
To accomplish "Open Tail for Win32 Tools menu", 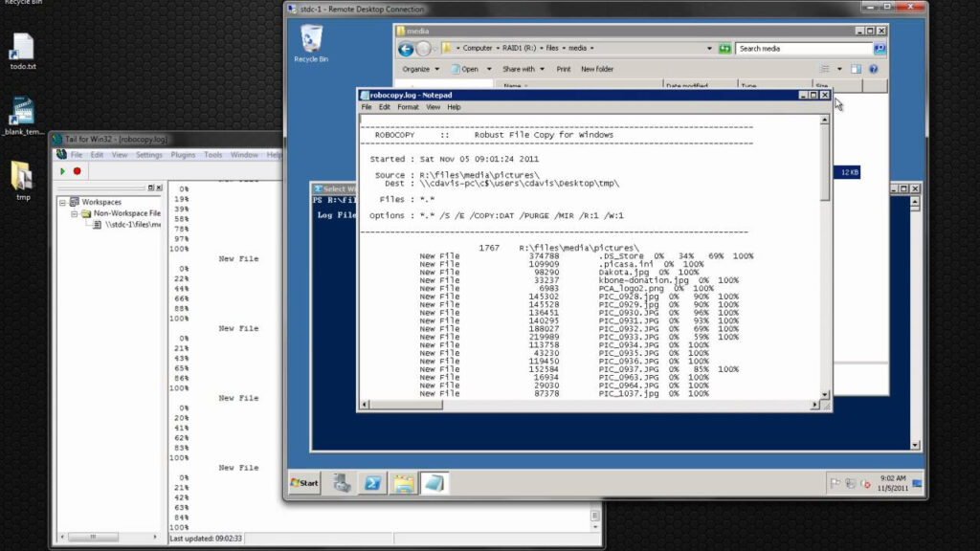I will (x=213, y=155).
